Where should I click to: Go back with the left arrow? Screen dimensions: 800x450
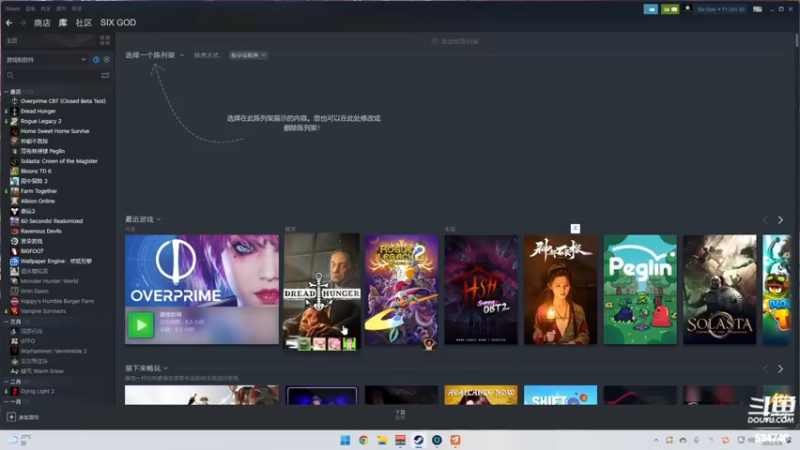(x=9, y=22)
